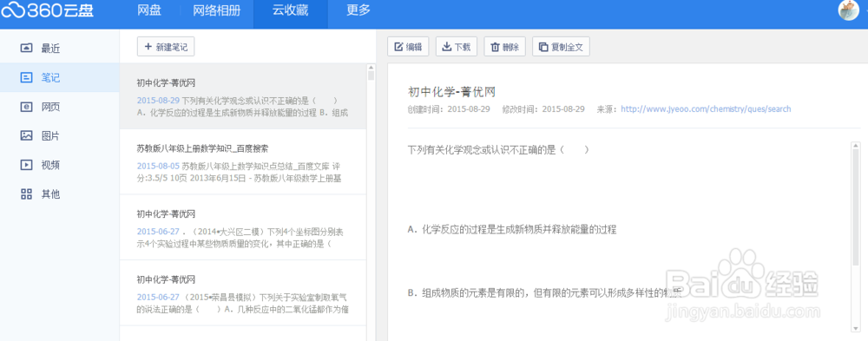This screenshot has height=341, width=868.
Task: Open the 更多 menu
Action: pyautogui.click(x=358, y=10)
